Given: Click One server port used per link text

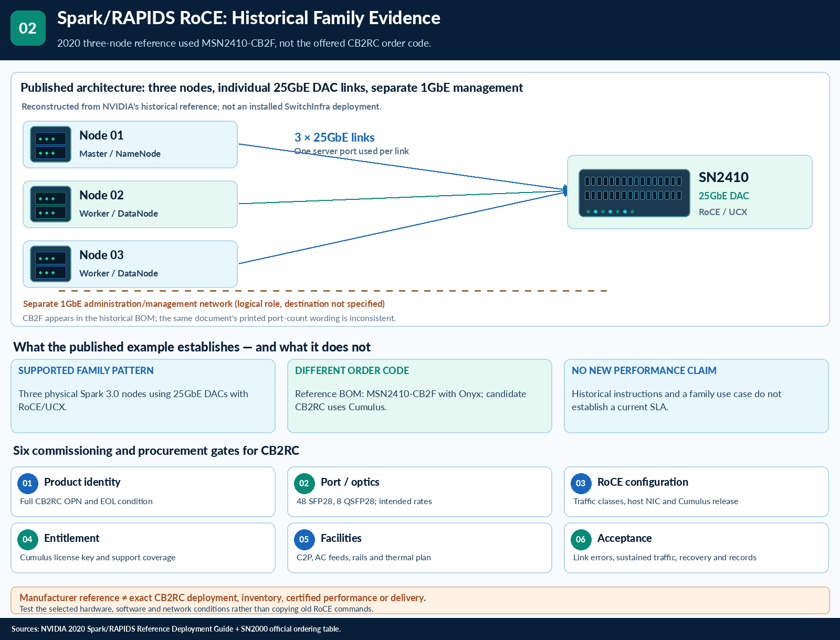Looking at the screenshot, I should (x=351, y=151).
